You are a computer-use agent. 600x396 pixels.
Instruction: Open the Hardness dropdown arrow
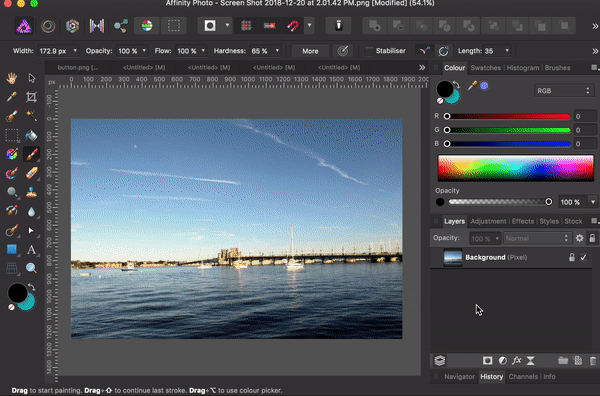(x=277, y=51)
